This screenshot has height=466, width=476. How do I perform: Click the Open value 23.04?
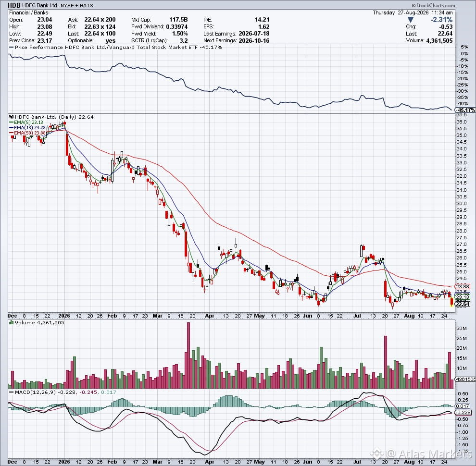[x=45, y=19]
